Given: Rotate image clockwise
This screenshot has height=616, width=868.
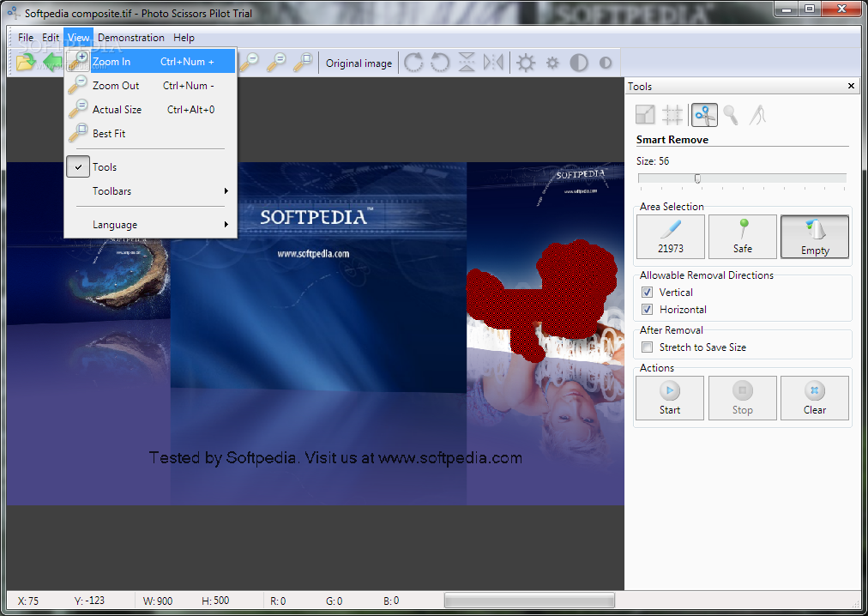Looking at the screenshot, I should (413, 63).
